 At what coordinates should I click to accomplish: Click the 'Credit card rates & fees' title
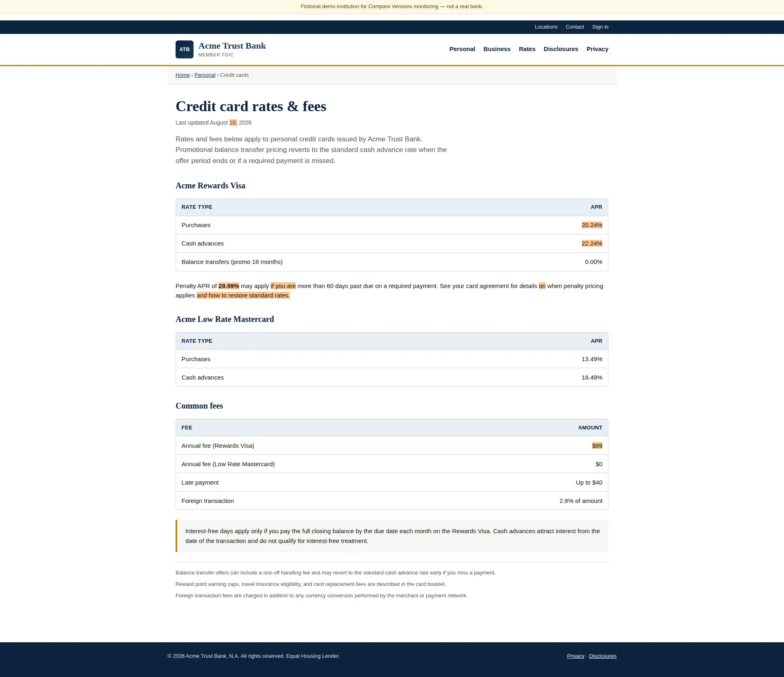pos(251,106)
